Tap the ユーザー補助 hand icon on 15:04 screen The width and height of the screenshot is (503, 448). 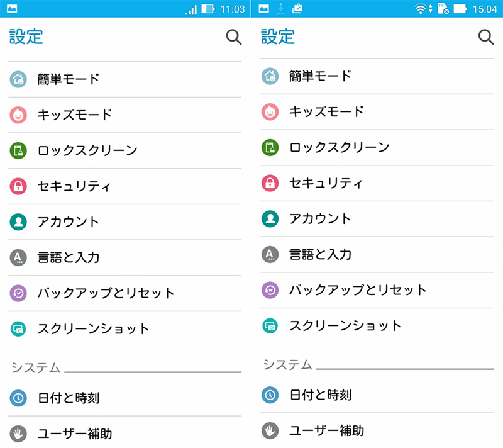click(270, 430)
